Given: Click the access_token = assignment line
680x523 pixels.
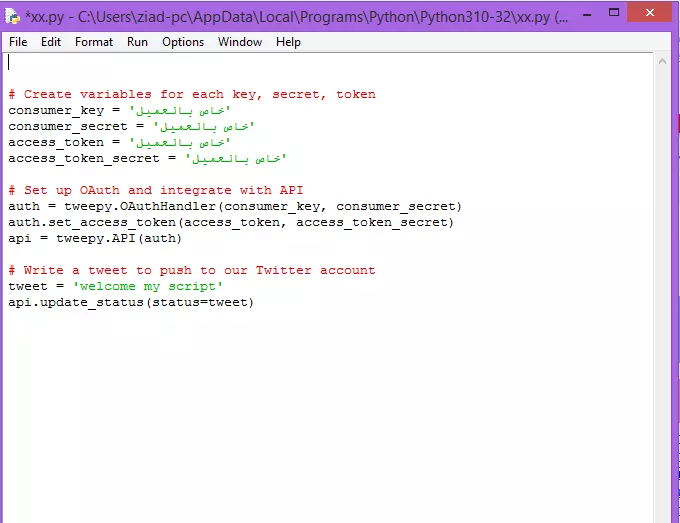Looking at the screenshot, I should pyautogui.click(x=119, y=143).
